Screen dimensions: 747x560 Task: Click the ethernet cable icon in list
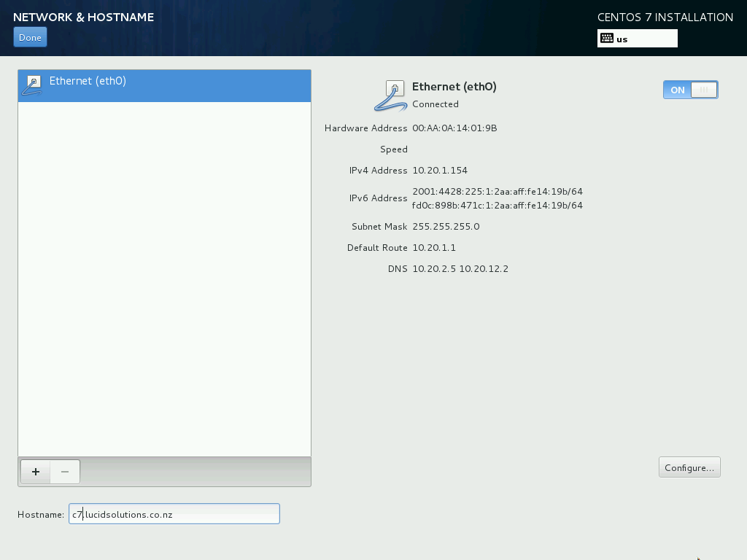pos(32,85)
